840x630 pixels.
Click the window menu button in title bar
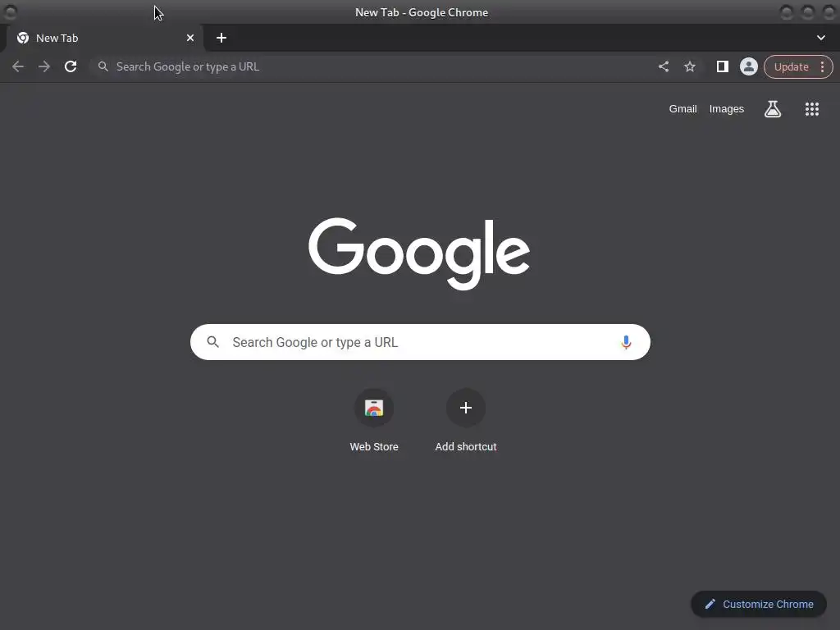(x=10, y=11)
